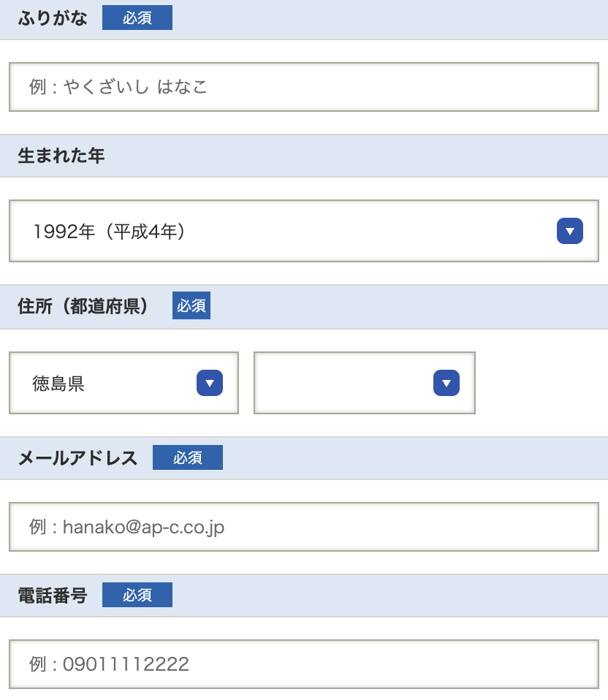608x700 pixels.
Task: Click the 必須 badge beside 住所（都道府県）
Action: tap(191, 306)
